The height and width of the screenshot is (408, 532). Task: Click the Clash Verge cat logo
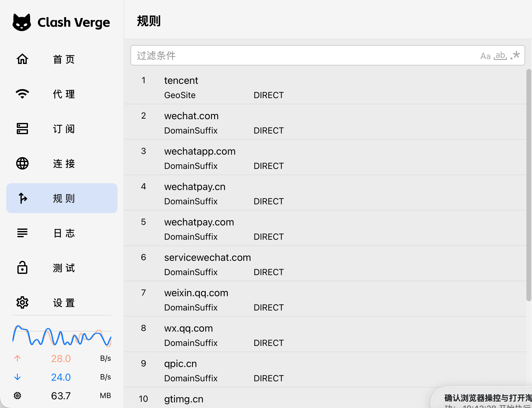22,22
